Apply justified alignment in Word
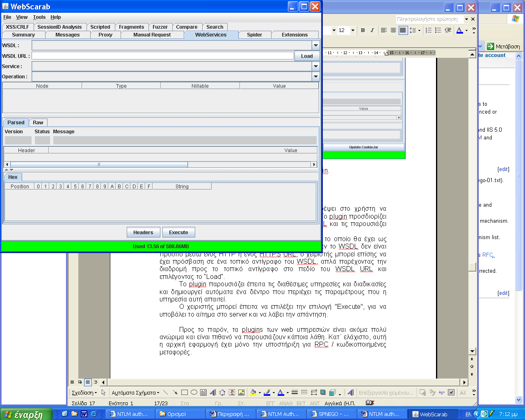The width and height of the screenshot is (525, 420). click(x=403, y=30)
